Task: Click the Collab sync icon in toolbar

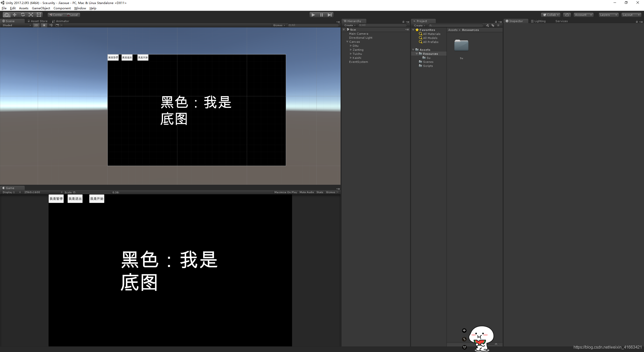Action: (x=567, y=14)
